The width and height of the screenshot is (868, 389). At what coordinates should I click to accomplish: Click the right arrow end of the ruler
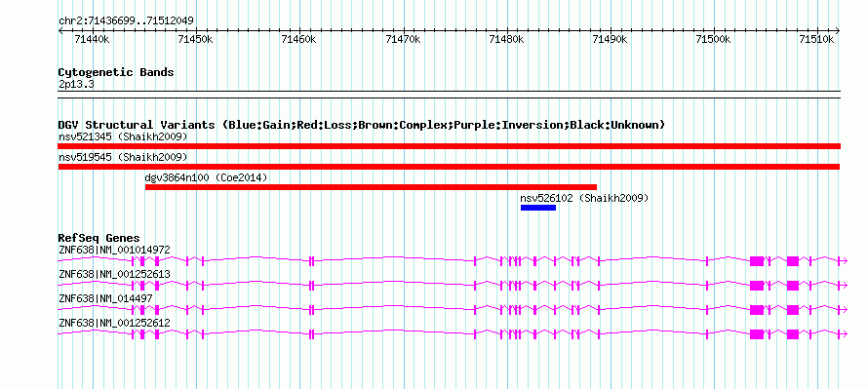tap(838, 31)
